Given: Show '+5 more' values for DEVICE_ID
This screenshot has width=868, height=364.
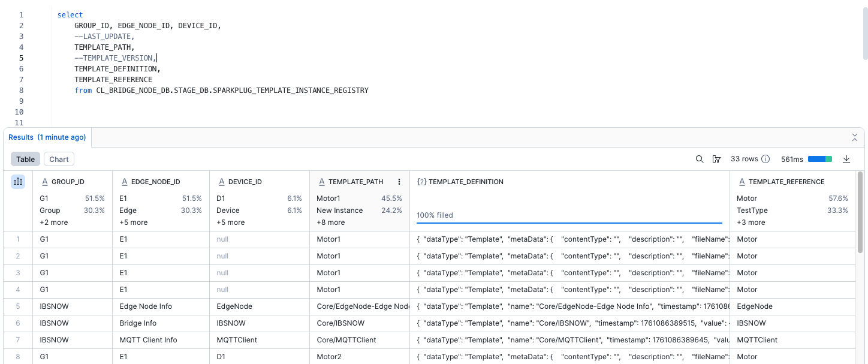Looking at the screenshot, I should (x=230, y=222).
